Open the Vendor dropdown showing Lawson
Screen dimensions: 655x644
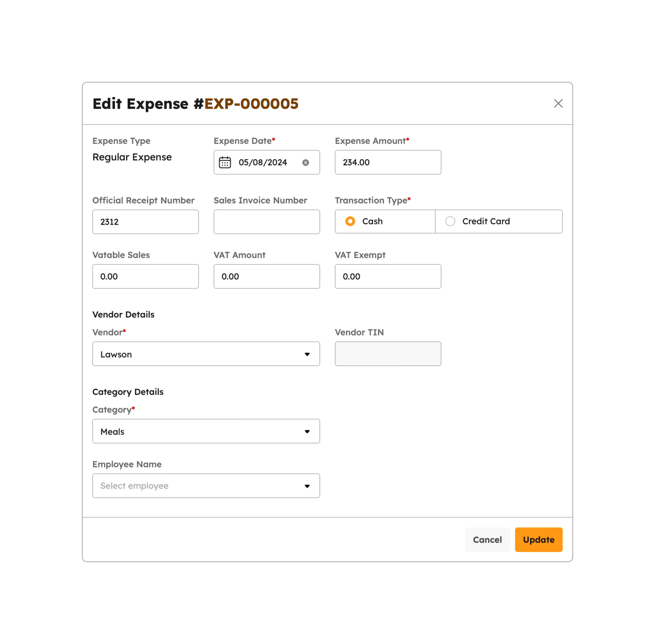coord(206,354)
